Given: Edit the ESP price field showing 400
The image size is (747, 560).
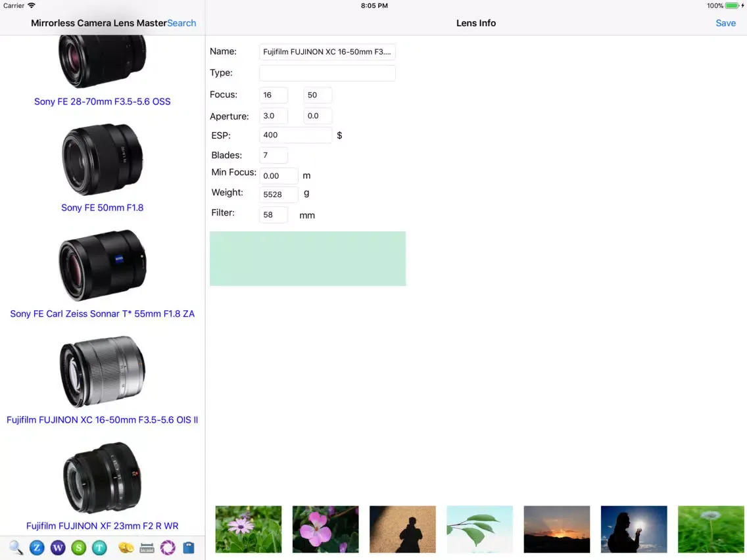Looking at the screenshot, I should (x=295, y=135).
